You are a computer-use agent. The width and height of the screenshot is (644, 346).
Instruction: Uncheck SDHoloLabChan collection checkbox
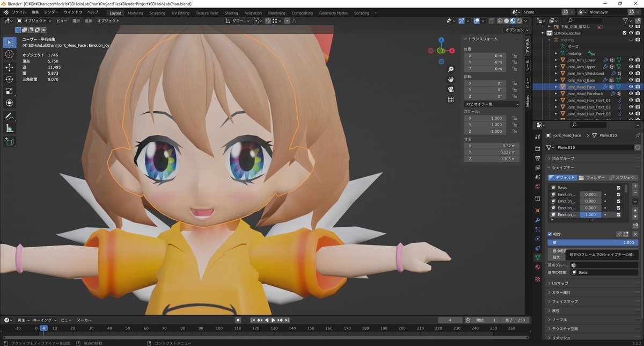click(x=624, y=33)
